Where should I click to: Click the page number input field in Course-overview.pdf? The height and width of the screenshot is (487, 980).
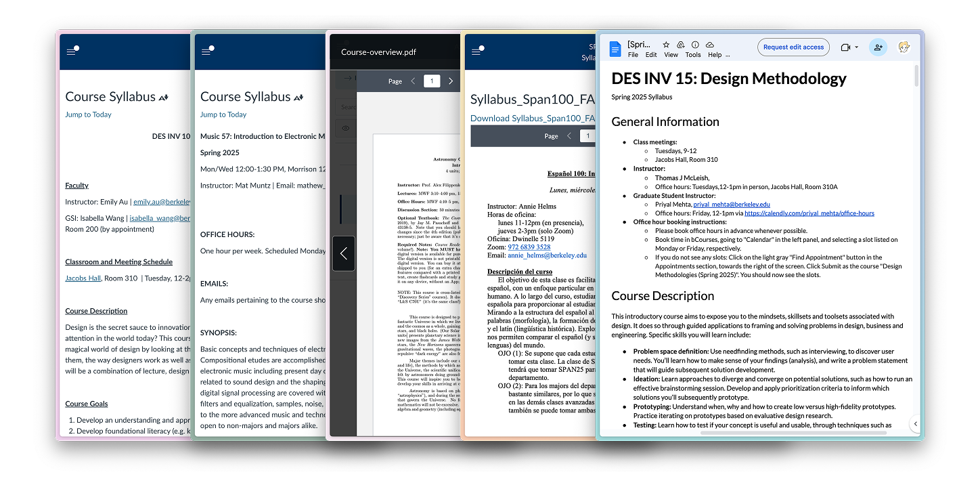(x=432, y=81)
